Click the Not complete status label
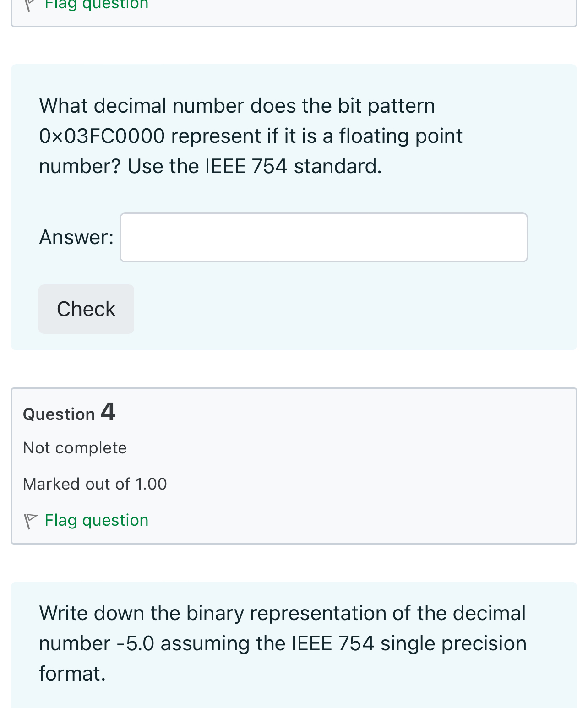 pos(75,448)
